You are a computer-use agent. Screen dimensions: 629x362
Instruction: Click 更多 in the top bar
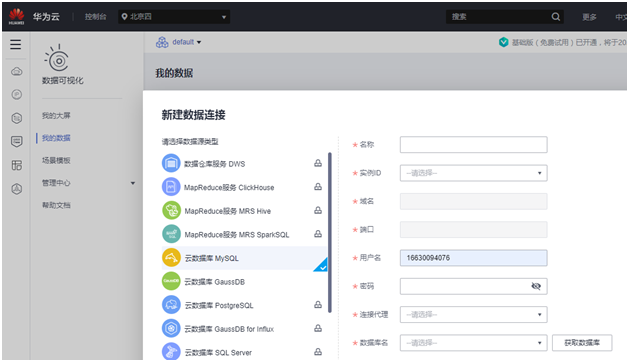click(x=589, y=17)
